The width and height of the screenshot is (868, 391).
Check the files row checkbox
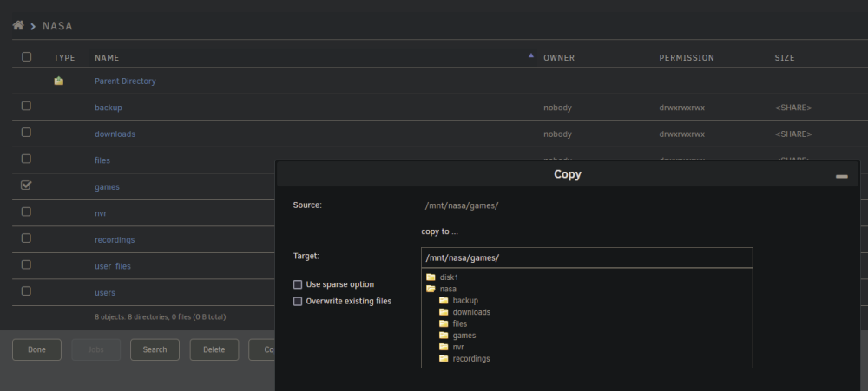click(x=26, y=159)
